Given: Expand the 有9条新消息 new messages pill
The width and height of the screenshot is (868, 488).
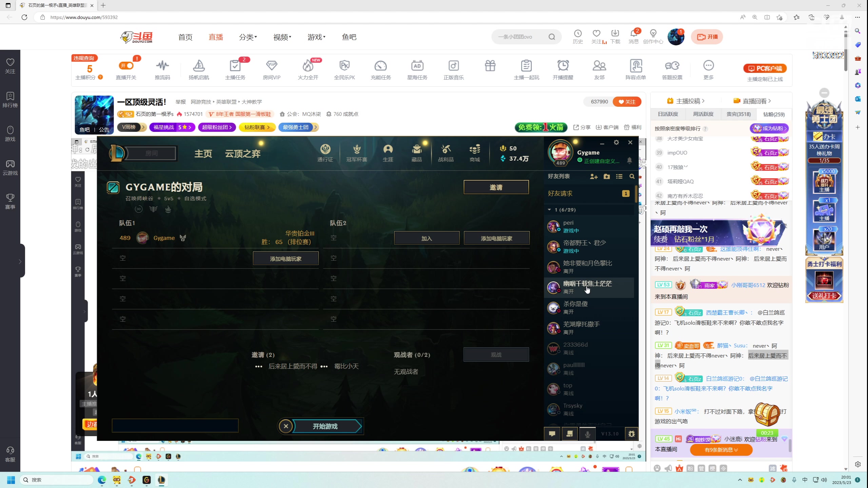Looking at the screenshot, I should (721, 450).
